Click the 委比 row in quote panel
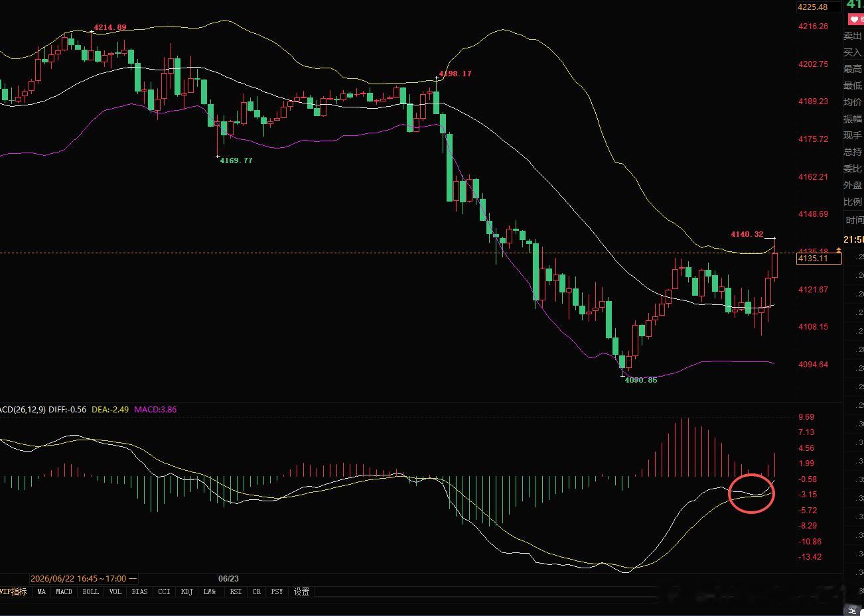 [853, 168]
